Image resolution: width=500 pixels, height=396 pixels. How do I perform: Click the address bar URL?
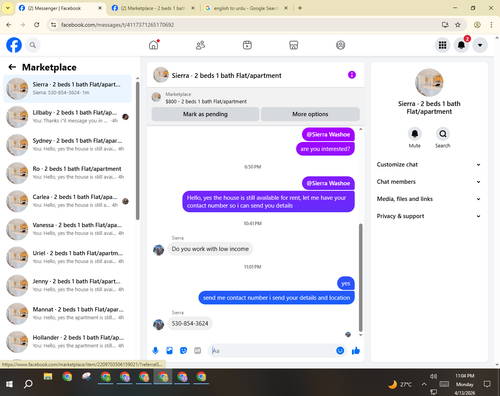click(x=118, y=25)
